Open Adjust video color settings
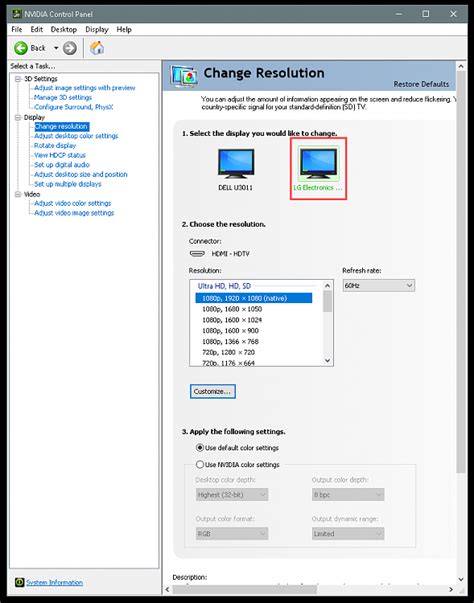The height and width of the screenshot is (603, 474). 72,203
